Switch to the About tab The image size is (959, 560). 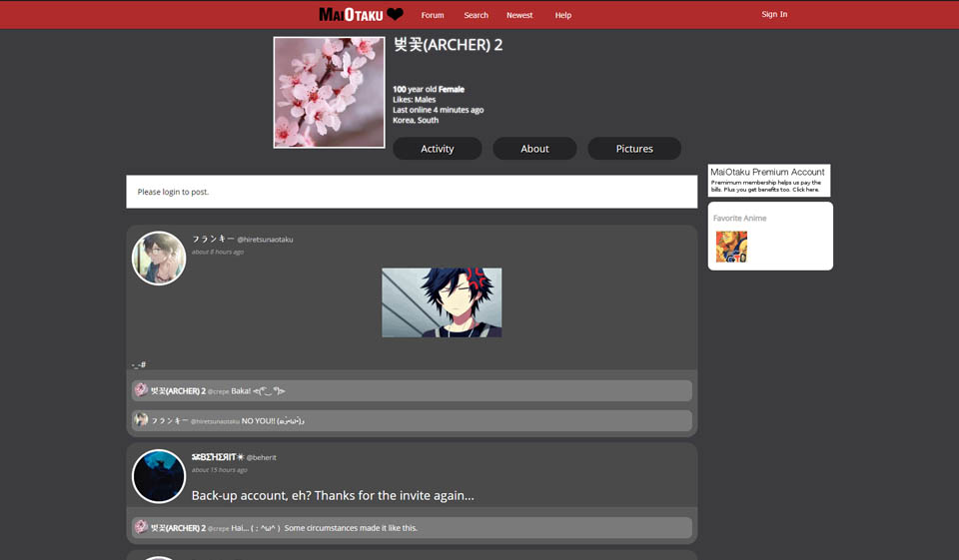tap(534, 149)
